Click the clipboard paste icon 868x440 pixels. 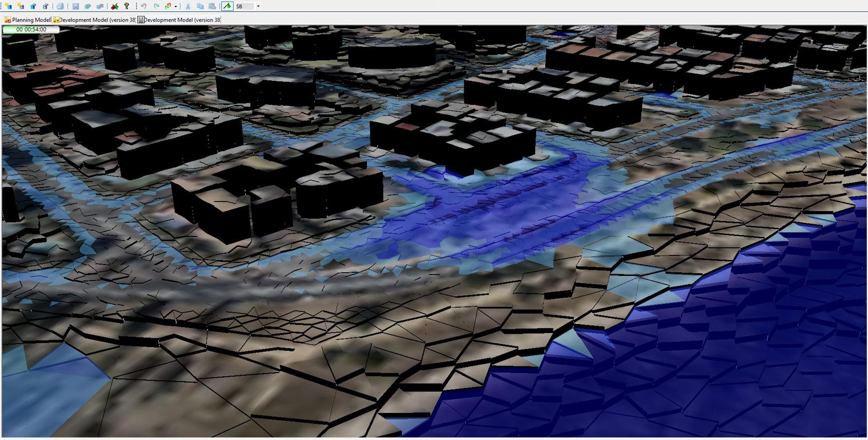coord(212,6)
